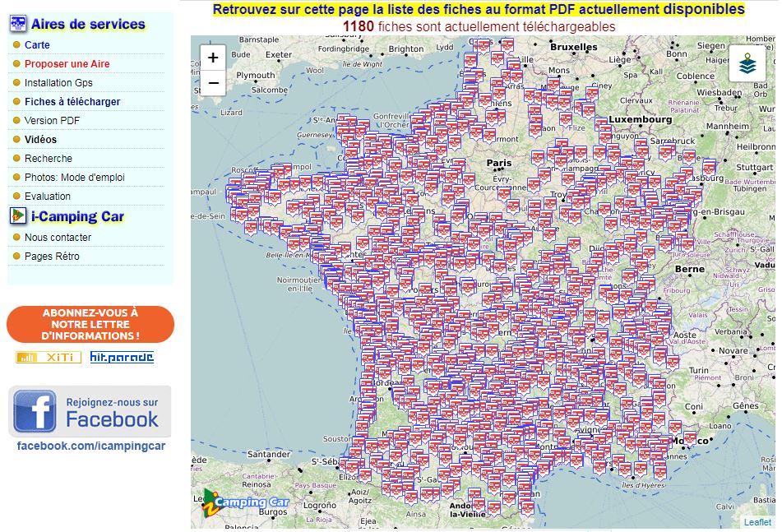Open Fiches à télécharger

tap(72, 102)
